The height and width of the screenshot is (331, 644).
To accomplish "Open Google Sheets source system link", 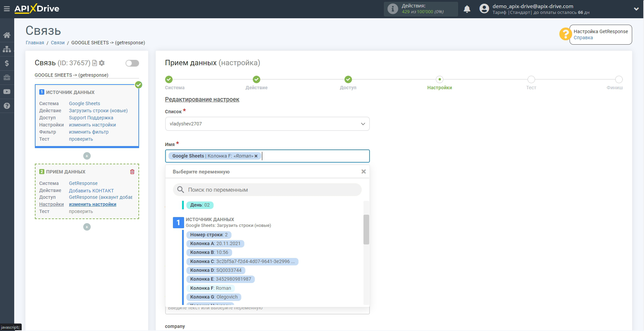I will pos(85,103).
